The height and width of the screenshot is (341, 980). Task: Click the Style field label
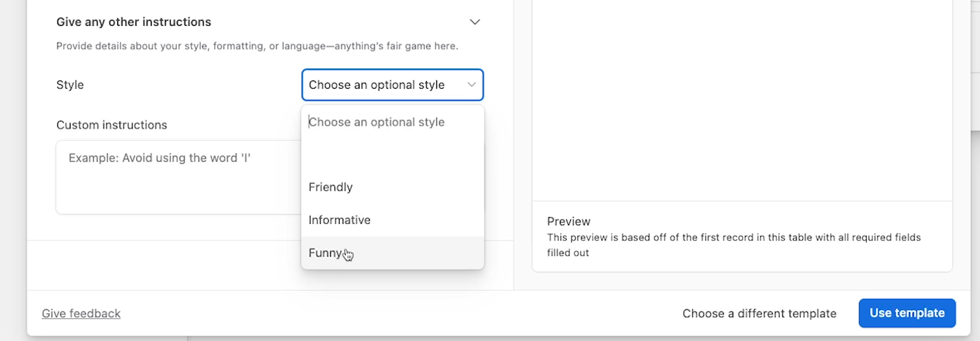click(x=70, y=85)
